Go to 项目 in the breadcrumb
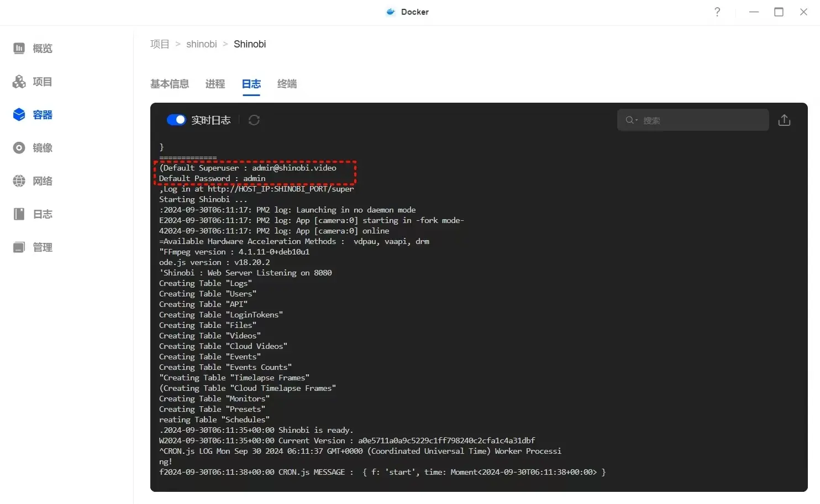Image resolution: width=820 pixels, height=504 pixels. 160,44
